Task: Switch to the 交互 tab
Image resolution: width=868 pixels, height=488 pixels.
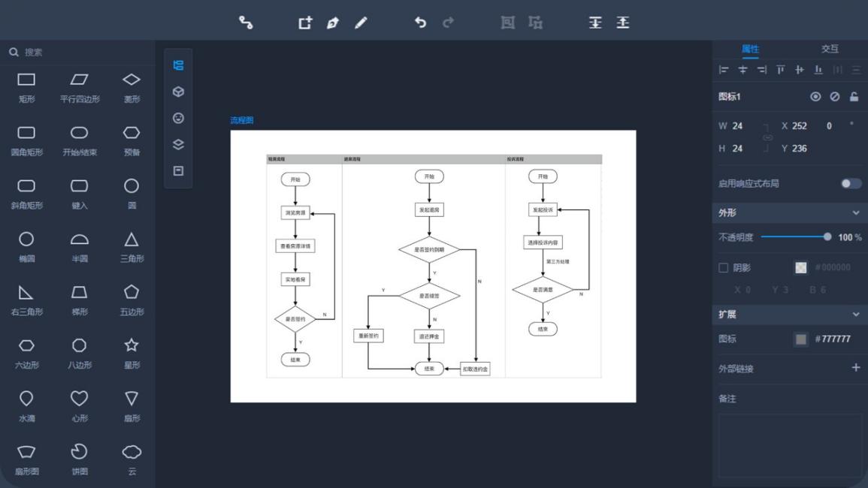Action: click(829, 49)
